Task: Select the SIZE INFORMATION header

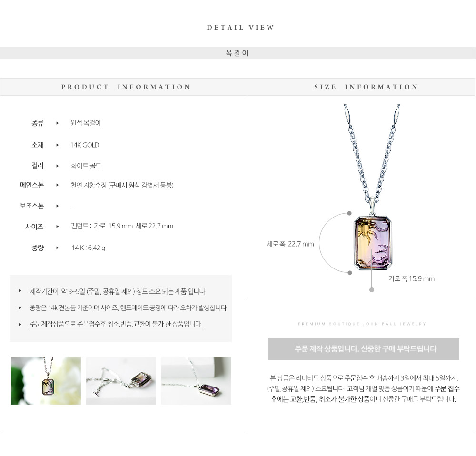Action: point(366,87)
